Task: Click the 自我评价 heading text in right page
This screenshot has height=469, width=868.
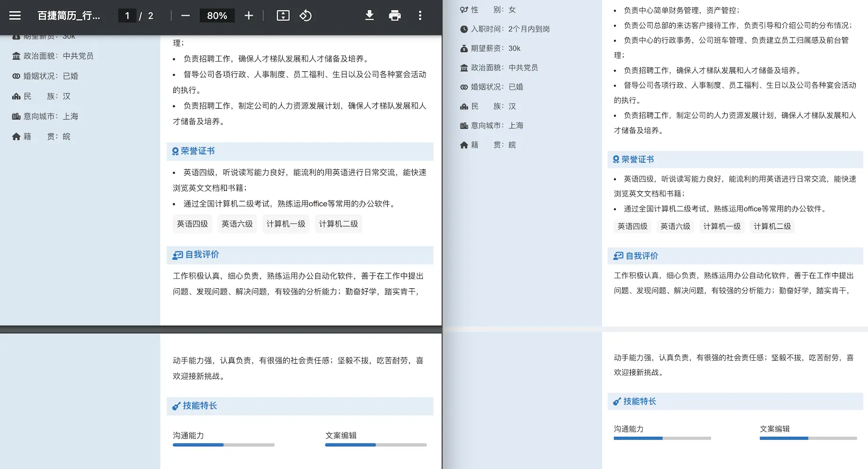Action: [642, 256]
